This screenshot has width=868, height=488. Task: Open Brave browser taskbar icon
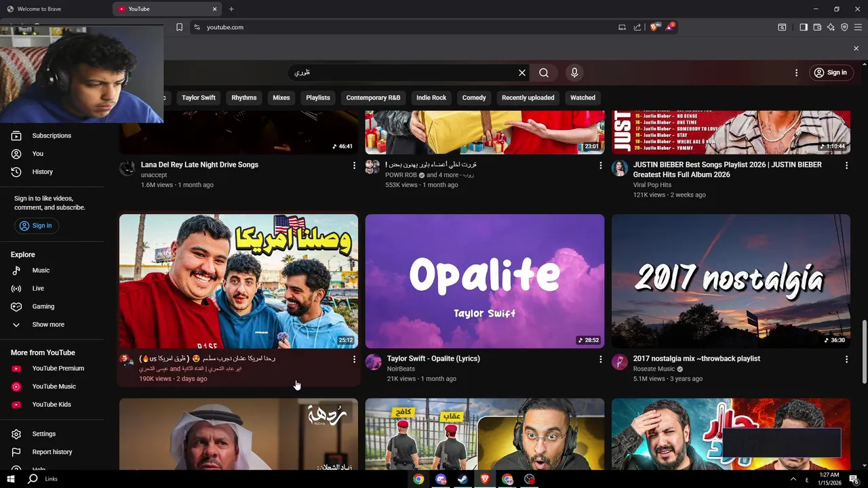485,479
